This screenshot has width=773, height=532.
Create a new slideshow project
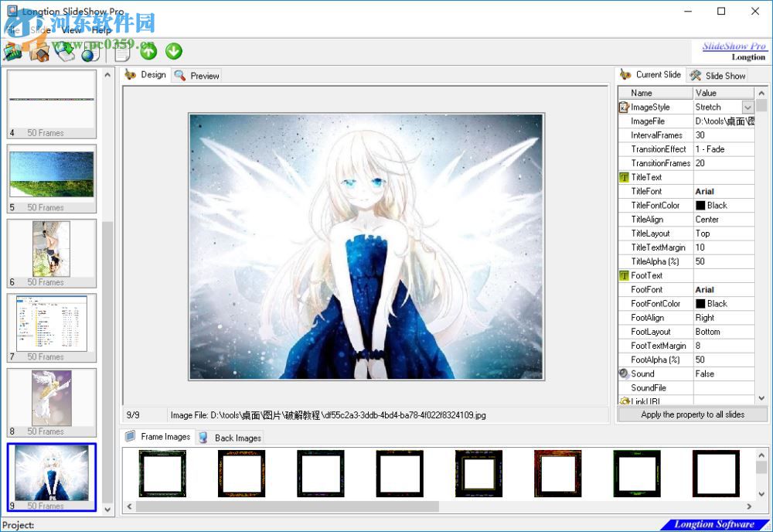pyautogui.click(x=12, y=52)
